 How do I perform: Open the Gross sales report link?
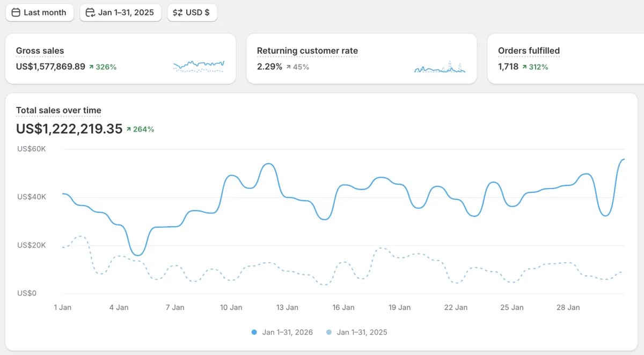[40, 51]
